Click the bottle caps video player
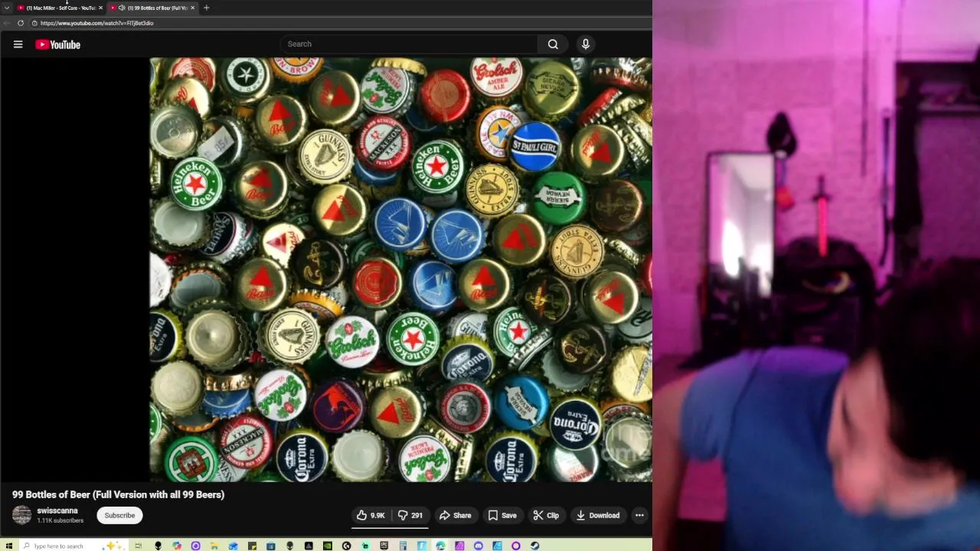The image size is (980, 551). 400,269
